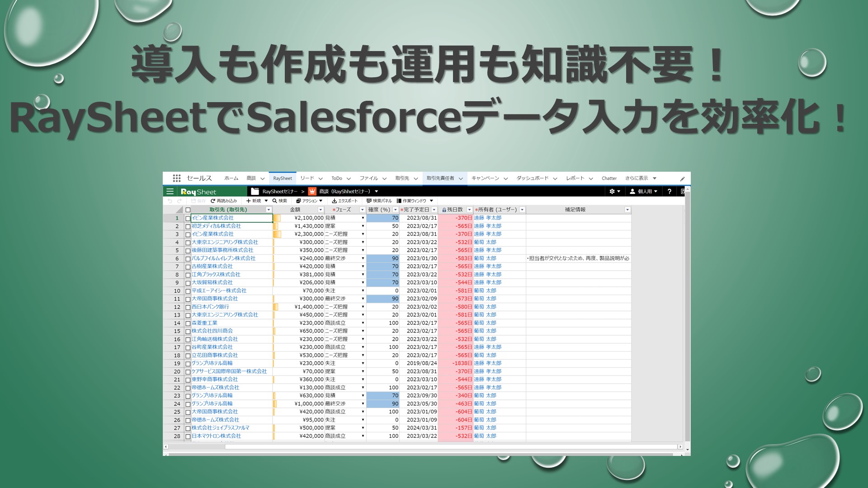Open the 取引先 (取引先) column filter dropdown
The width and height of the screenshot is (868, 488).
click(x=269, y=209)
